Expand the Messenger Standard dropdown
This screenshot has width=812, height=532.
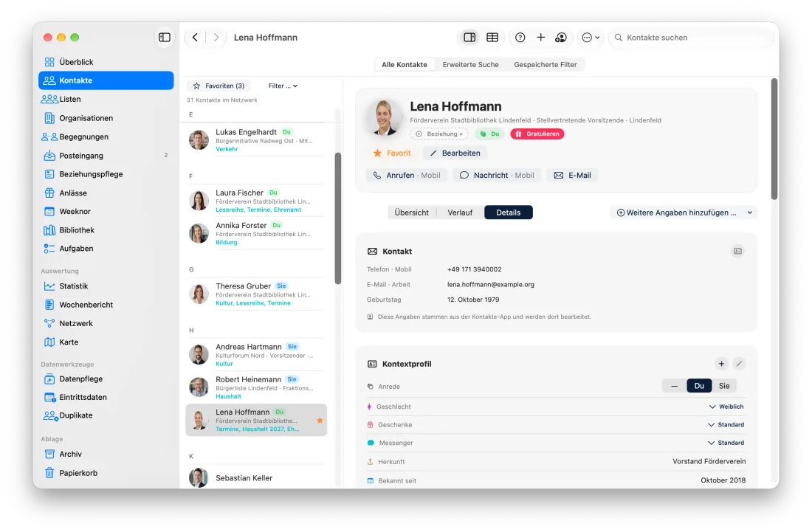[x=726, y=443]
